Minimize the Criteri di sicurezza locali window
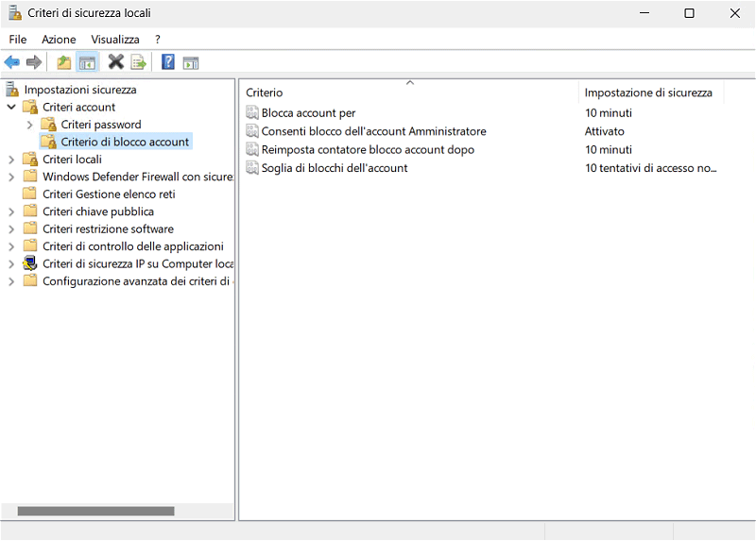This screenshot has height=541, width=756. (x=644, y=13)
